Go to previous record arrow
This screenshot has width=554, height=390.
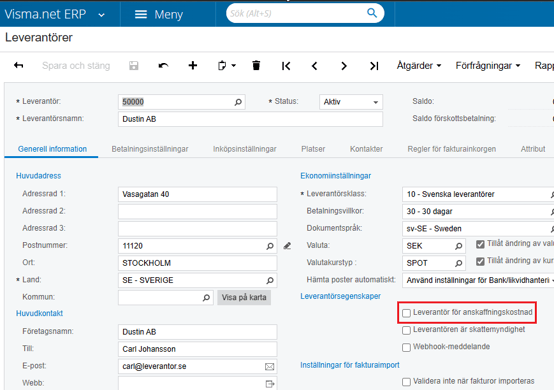coord(314,66)
